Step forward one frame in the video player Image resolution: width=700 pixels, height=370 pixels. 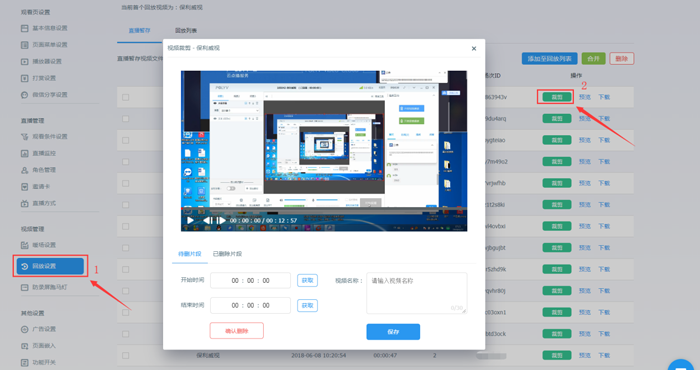coord(221,220)
